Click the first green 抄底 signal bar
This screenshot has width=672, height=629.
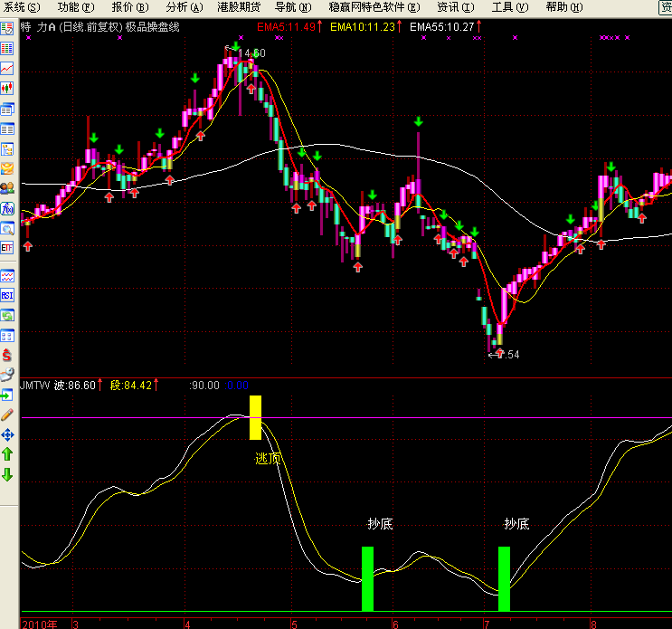(367, 578)
